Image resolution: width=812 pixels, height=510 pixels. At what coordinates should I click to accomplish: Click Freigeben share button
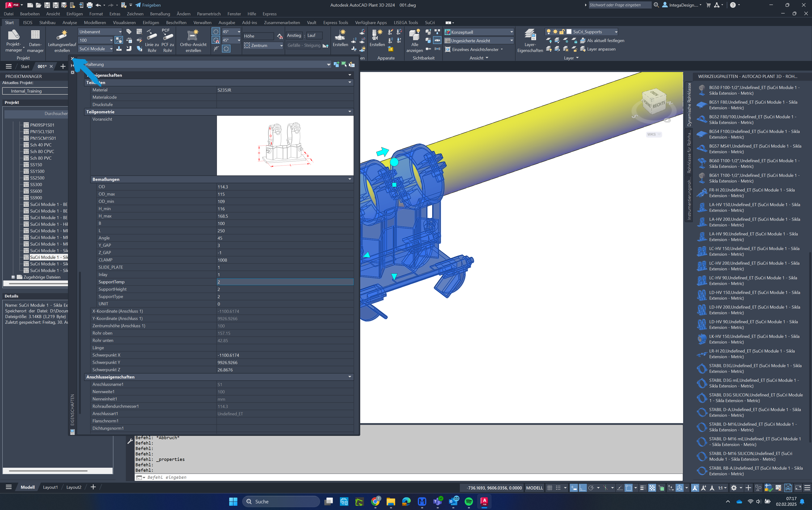coord(148,5)
